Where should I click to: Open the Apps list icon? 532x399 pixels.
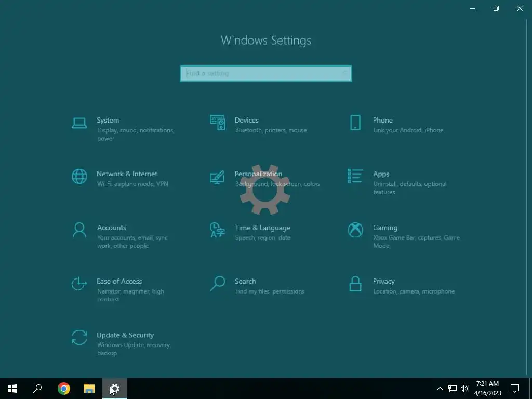click(355, 176)
